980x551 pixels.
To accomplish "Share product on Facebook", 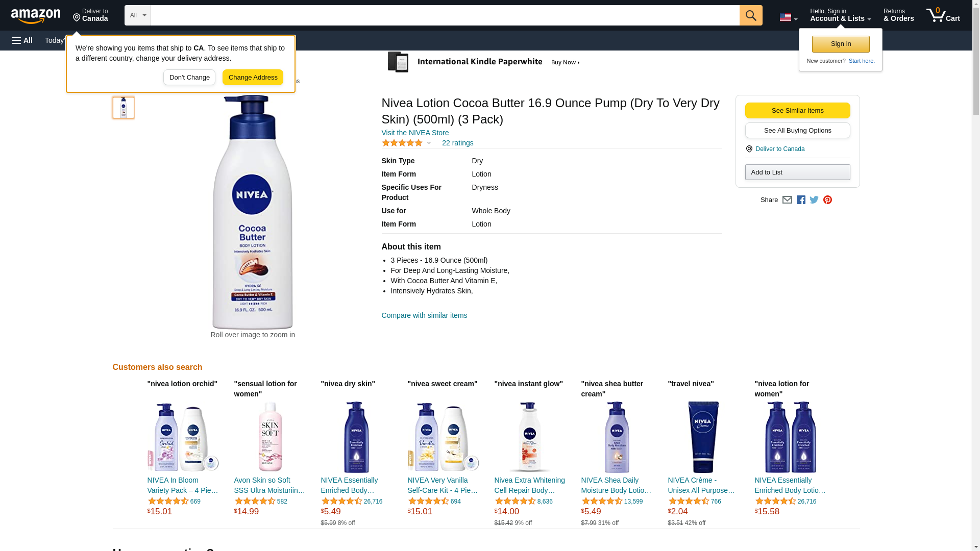I will click(801, 200).
